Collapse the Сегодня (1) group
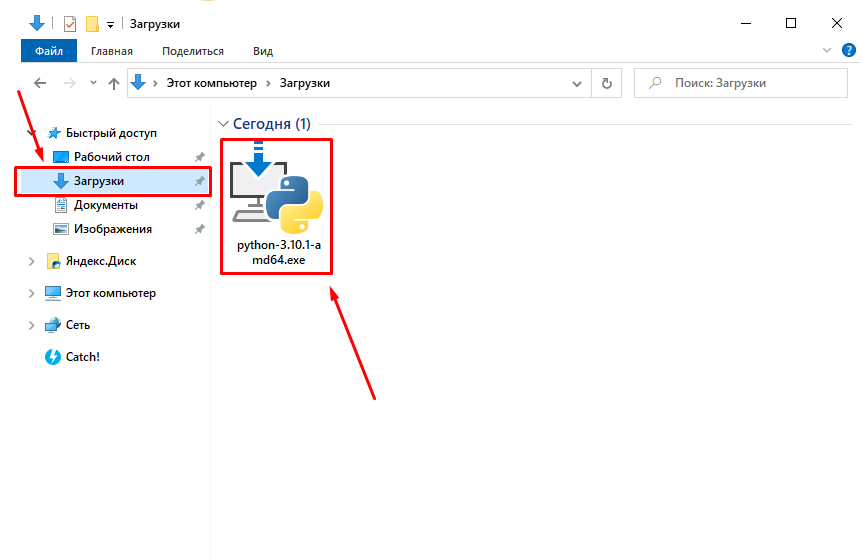The width and height of the screenshot is (862, 559). 223,124
